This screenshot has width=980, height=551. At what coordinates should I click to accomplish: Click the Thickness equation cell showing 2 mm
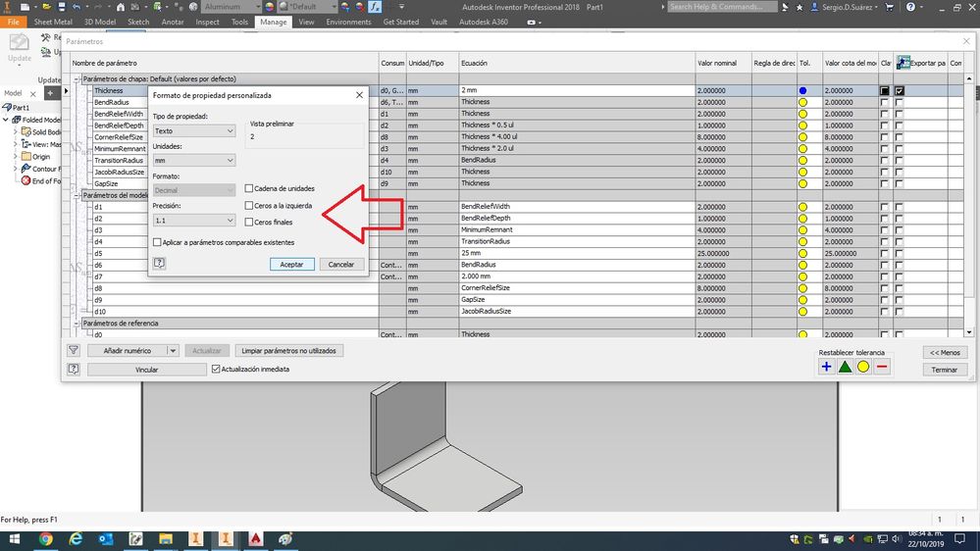577,90
